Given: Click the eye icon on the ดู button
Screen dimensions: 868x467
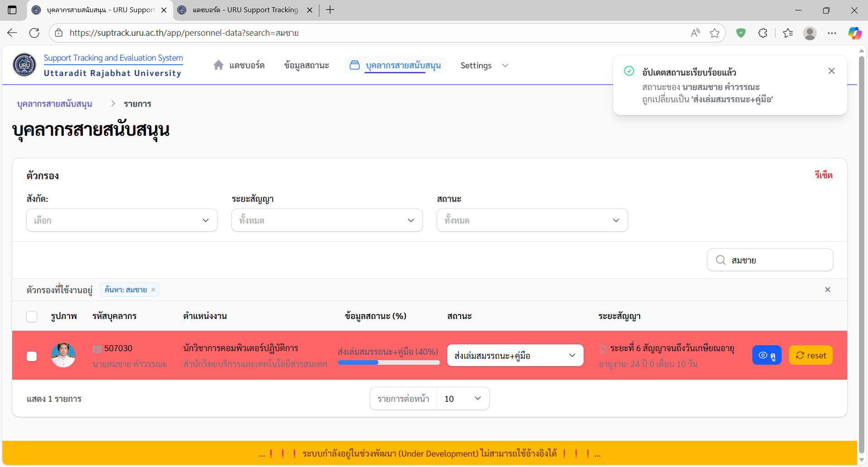Looking at the screenshot, I should pos(762,355).
